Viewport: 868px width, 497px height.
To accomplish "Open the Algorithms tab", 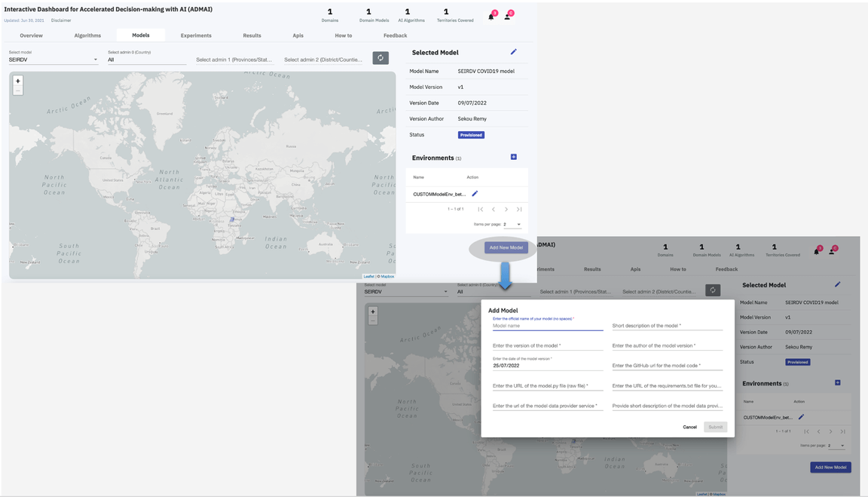I will pos(87,35).
